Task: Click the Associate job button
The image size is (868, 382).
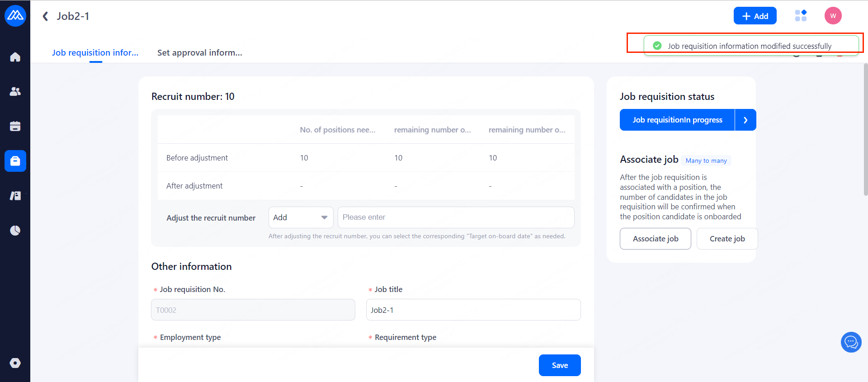Action: [x=655, y=239]
